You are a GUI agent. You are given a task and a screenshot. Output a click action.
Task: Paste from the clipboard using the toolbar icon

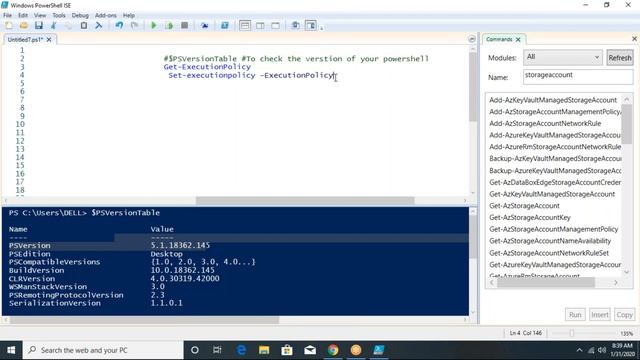84,26
